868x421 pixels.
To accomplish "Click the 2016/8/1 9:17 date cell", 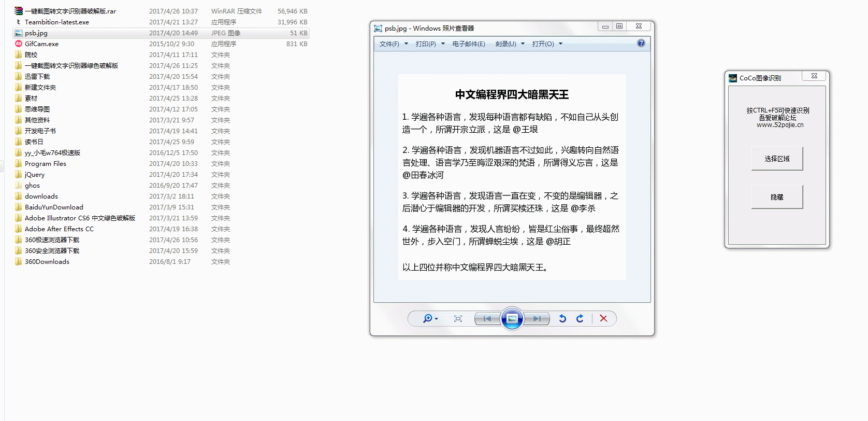I will 170,262.
